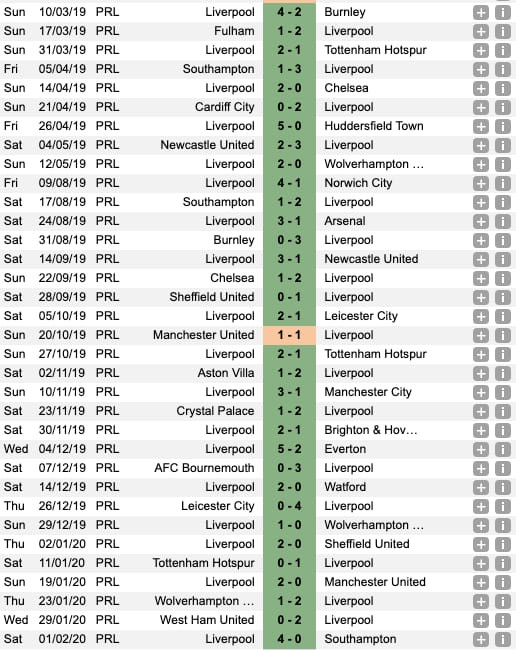The image size is (516, 650).
Task: Click the AFC Bournemouth team name
Action: [x=204, y=468]
